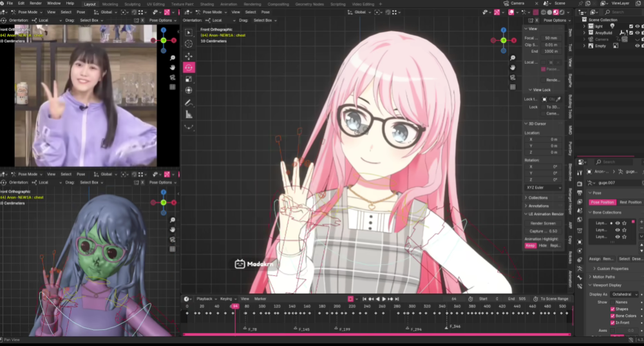Open the Output properties tab icon

pyautogui.click(x=580, y=193)
